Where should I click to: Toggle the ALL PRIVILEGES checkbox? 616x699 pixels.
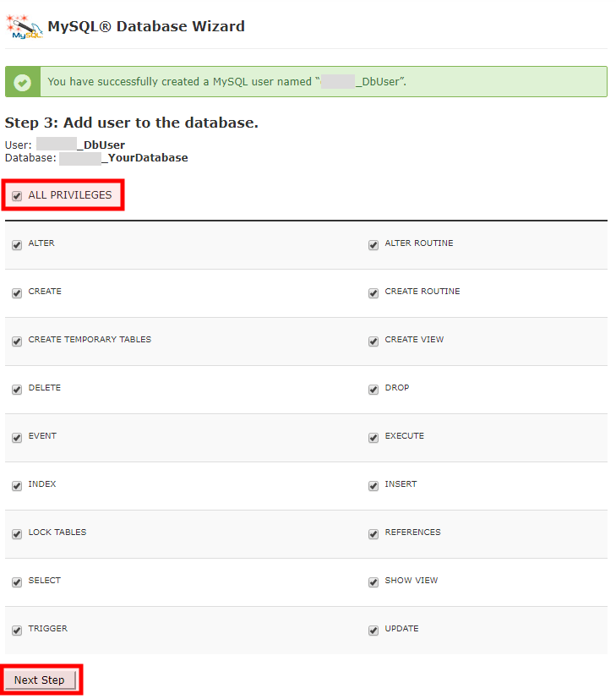(17, 196)
